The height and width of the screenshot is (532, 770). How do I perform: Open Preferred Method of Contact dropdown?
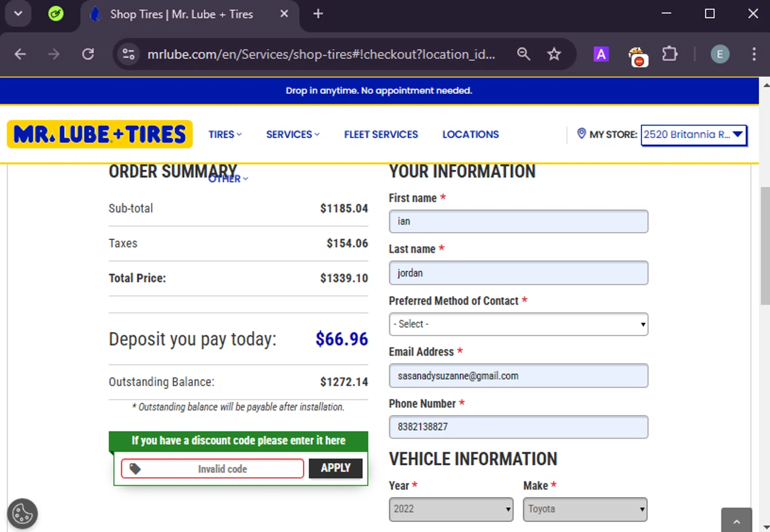click(518, 324)
